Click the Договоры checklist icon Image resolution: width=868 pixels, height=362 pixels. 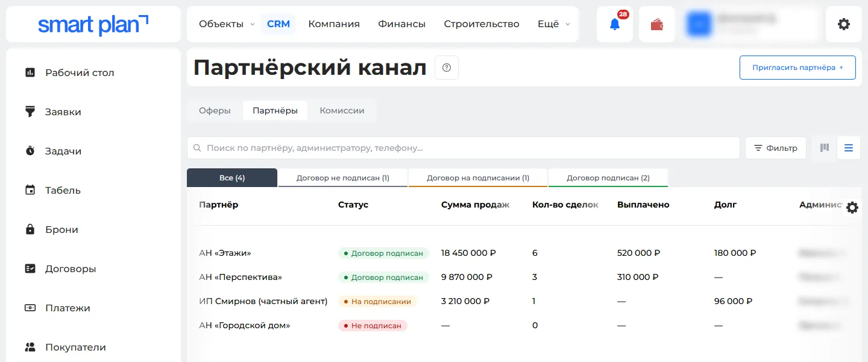[x=30, y=268]
